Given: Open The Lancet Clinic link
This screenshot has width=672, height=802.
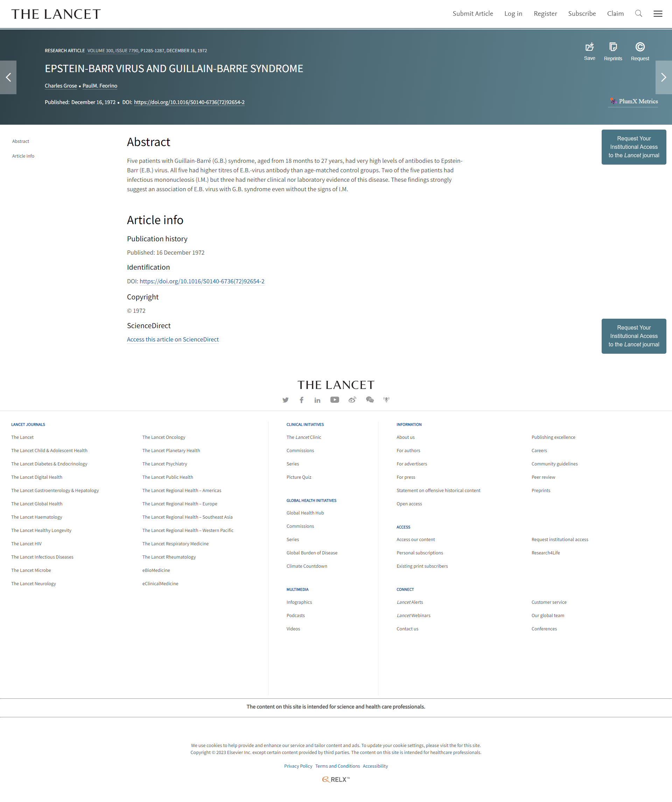Looking at the screenshot, I should 304,437.
